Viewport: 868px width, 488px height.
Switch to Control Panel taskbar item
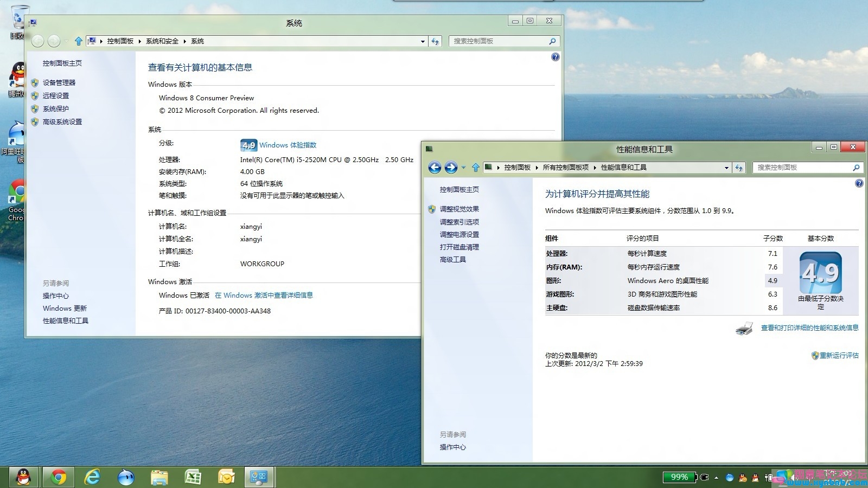[x=259, y=477]
